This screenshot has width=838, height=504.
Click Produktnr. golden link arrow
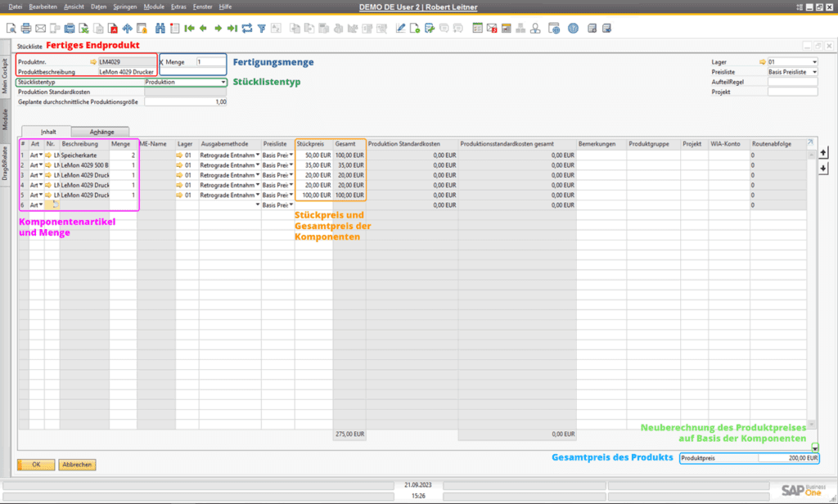click(93, 62)
